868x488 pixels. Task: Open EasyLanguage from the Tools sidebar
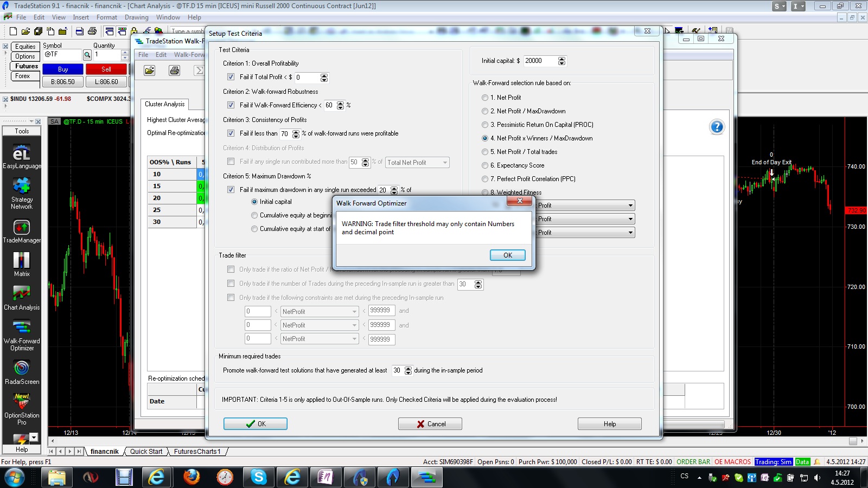pyautogui.click(x=22, y=157)
